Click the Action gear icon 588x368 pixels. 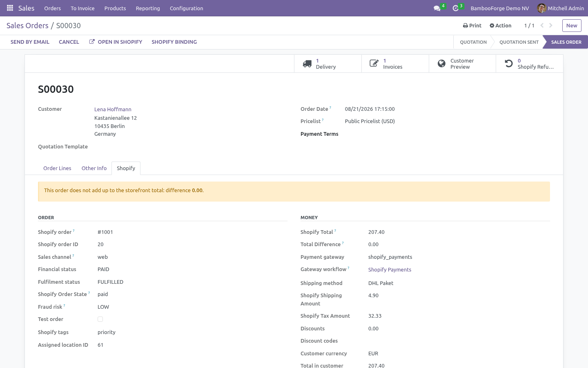coord(492,26)
